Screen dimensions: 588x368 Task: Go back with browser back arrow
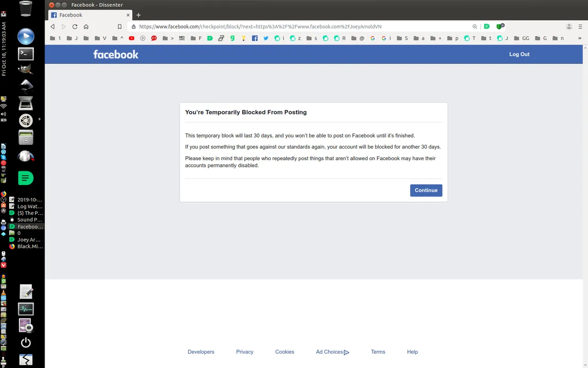click(53, 27)
